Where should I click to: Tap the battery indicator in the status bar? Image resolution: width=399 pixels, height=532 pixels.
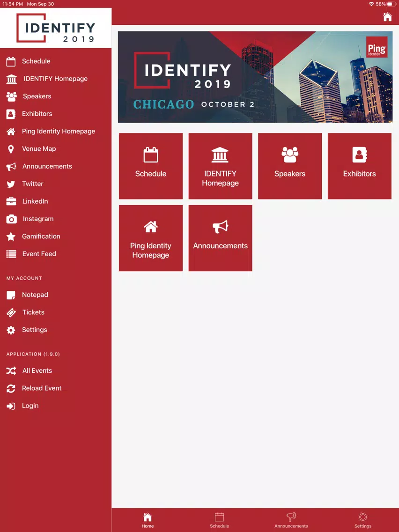pos(392,4)
